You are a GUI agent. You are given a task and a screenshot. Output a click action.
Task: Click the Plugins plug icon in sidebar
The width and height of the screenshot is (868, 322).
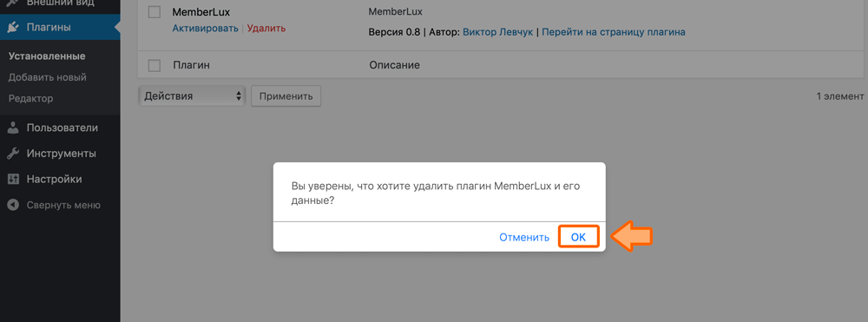coord(13,27)
